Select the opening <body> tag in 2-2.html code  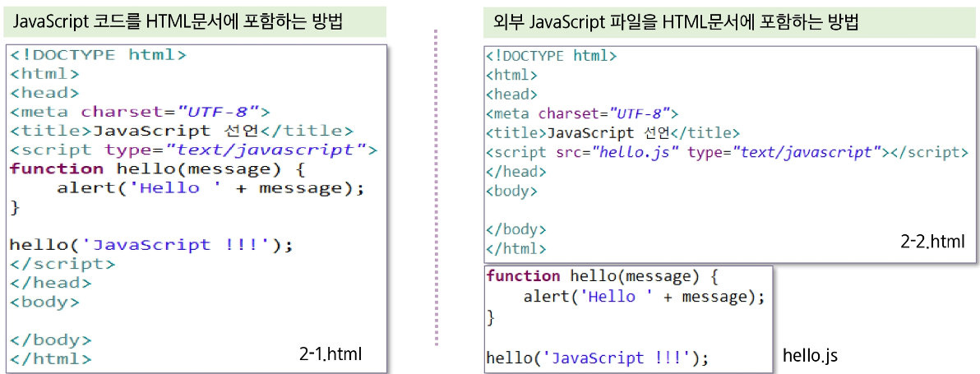512,191
